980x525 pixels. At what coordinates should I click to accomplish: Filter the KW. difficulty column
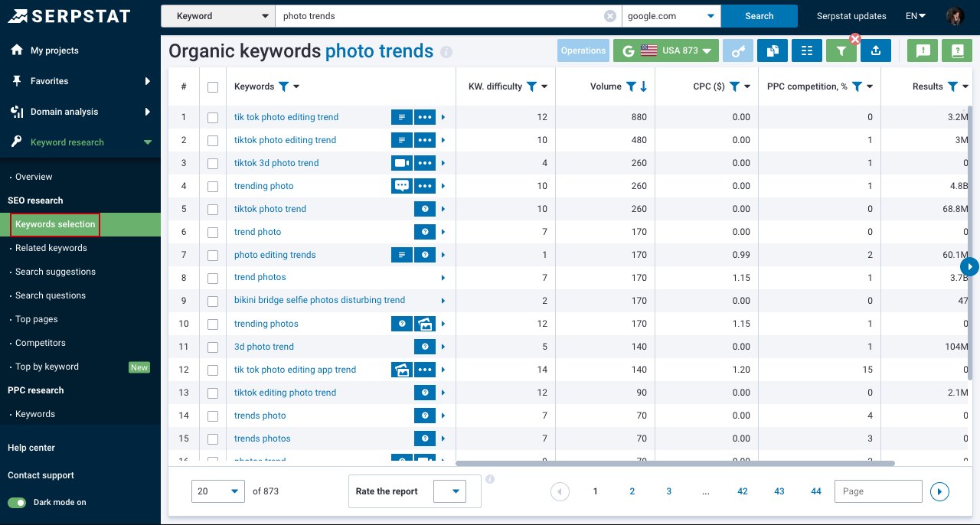(531, 86)
